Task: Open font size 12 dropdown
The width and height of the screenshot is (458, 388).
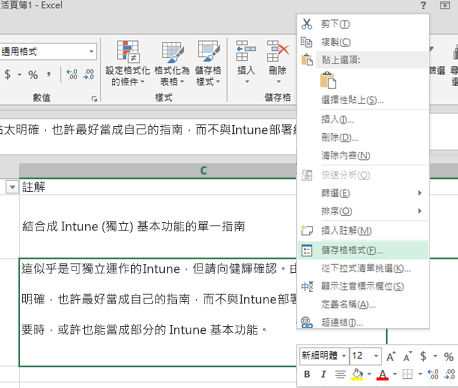Action: [376, 356]
